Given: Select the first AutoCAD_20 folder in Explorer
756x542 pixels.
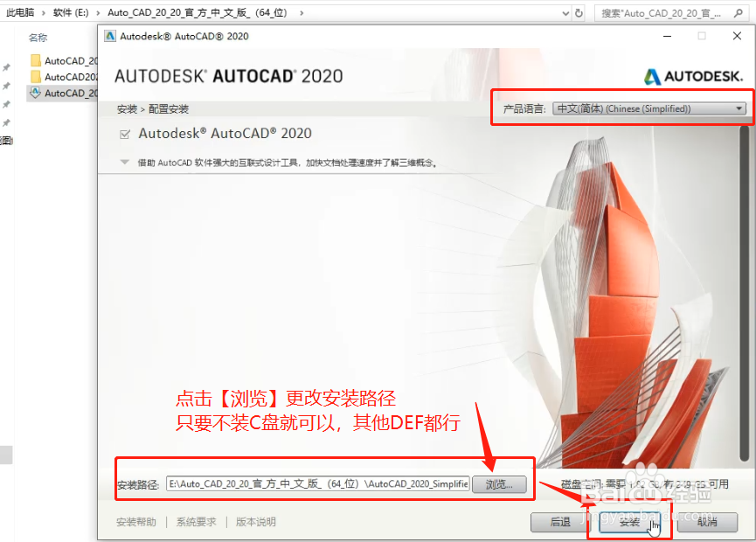Looking at the screenshot, I should pos(64,61).
